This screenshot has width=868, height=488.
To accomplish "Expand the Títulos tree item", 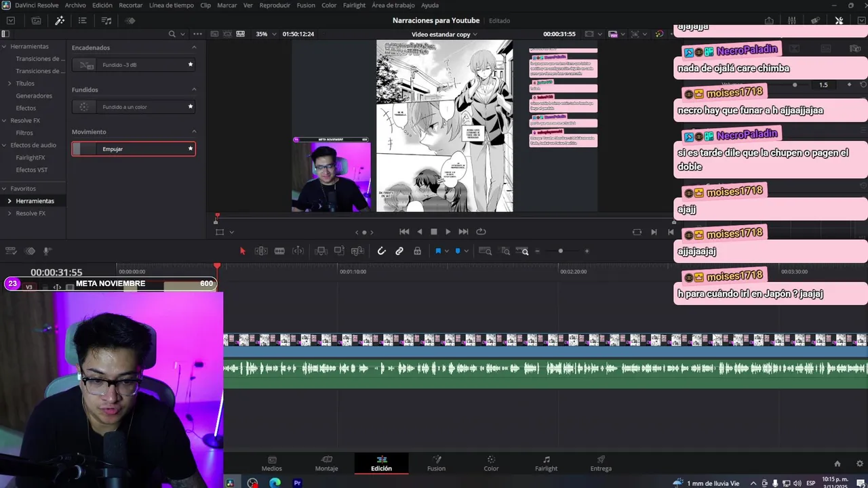I will point(9,83).
